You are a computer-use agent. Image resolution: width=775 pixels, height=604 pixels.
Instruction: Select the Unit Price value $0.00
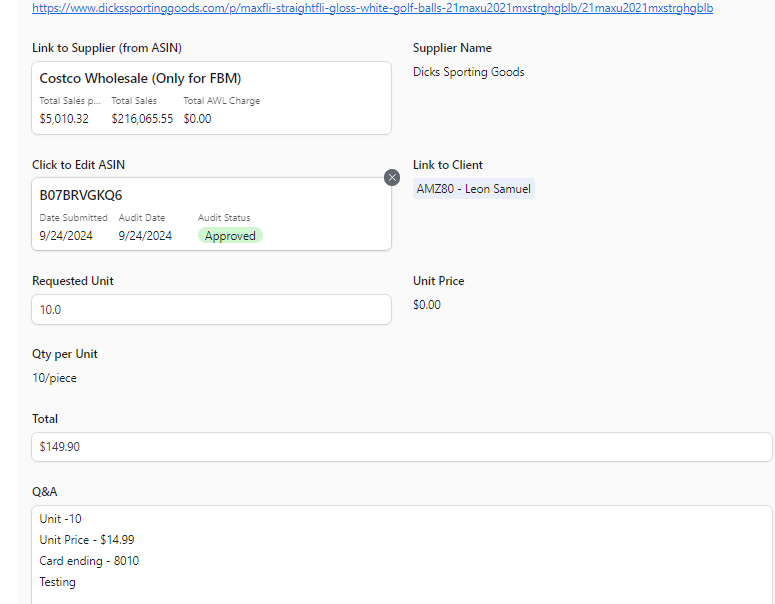pos(427,305)
